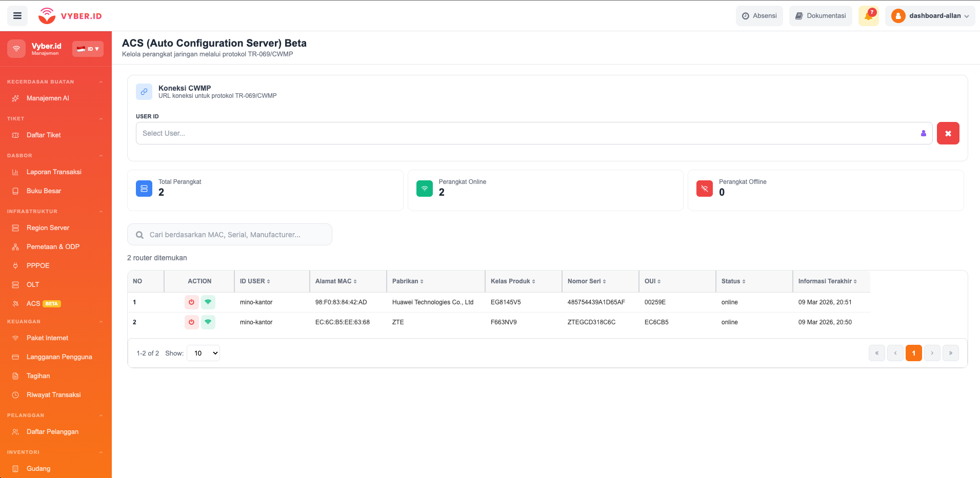Collapse the INFRASTRUKTUR section
This screenshot has width=980, height=478.
[101, 211]
